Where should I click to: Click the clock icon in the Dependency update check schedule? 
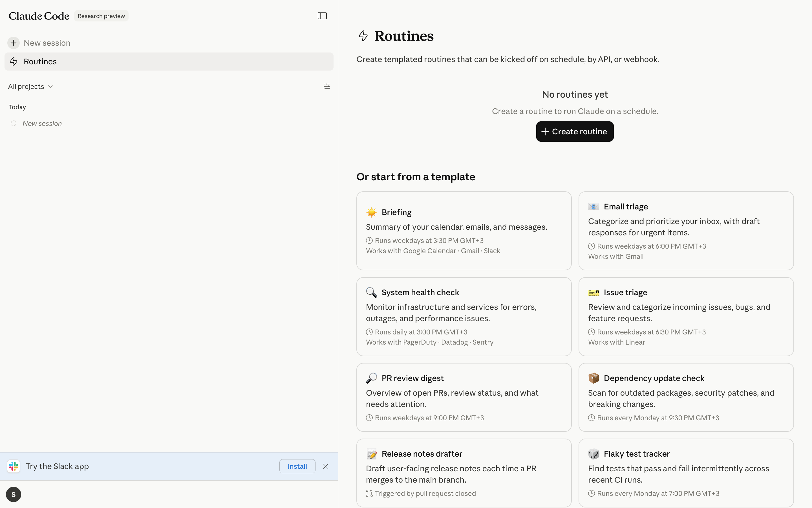[x=592, y=418]
